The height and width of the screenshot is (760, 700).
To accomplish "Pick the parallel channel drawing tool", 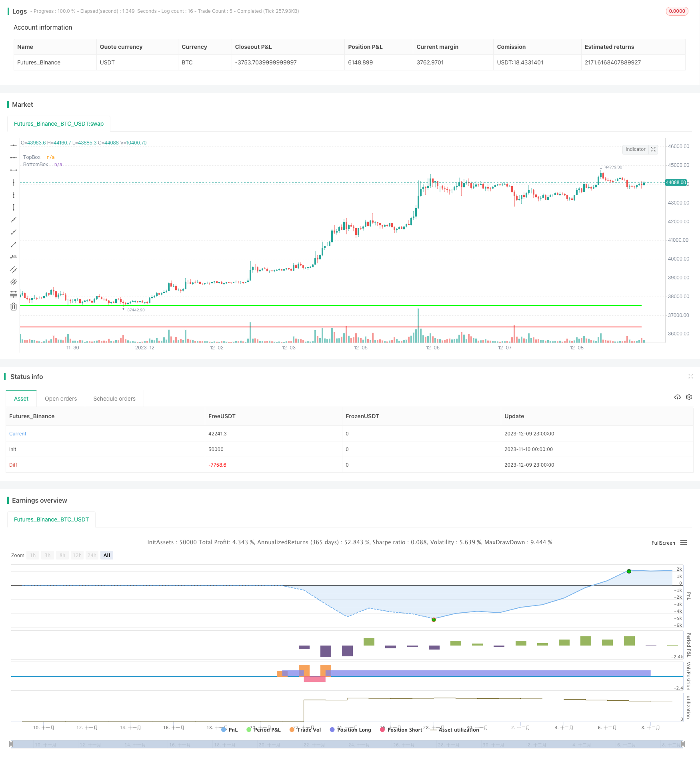I will [x=14, y=269].
